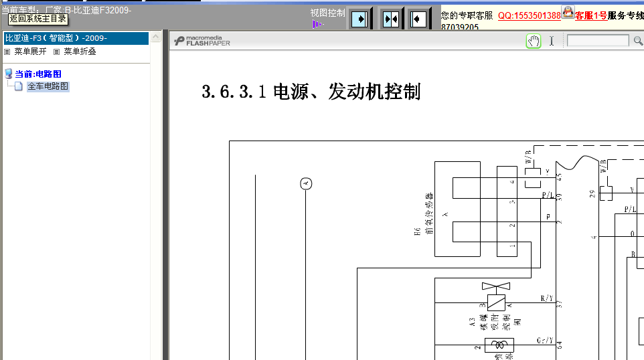The width and height of the screenshot is (644, 360).
Task: Click the QQ penguin icon
Action: pyautogui.click(x=568, y=12)
